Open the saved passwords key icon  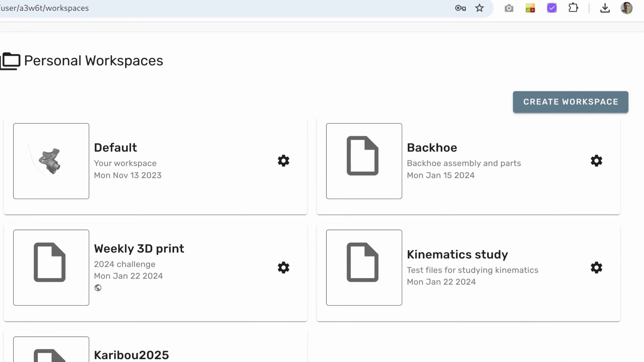pyautogui.click(x=460, y=8)
